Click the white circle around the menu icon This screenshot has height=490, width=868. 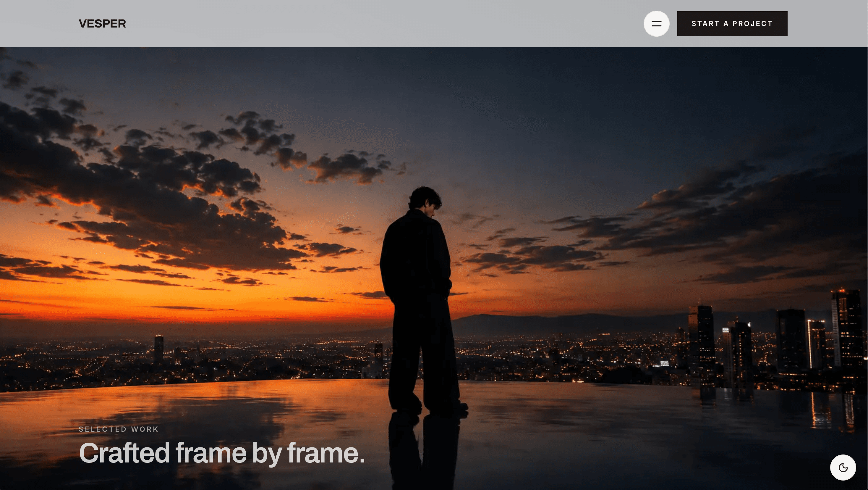click(x=656, y=24)
